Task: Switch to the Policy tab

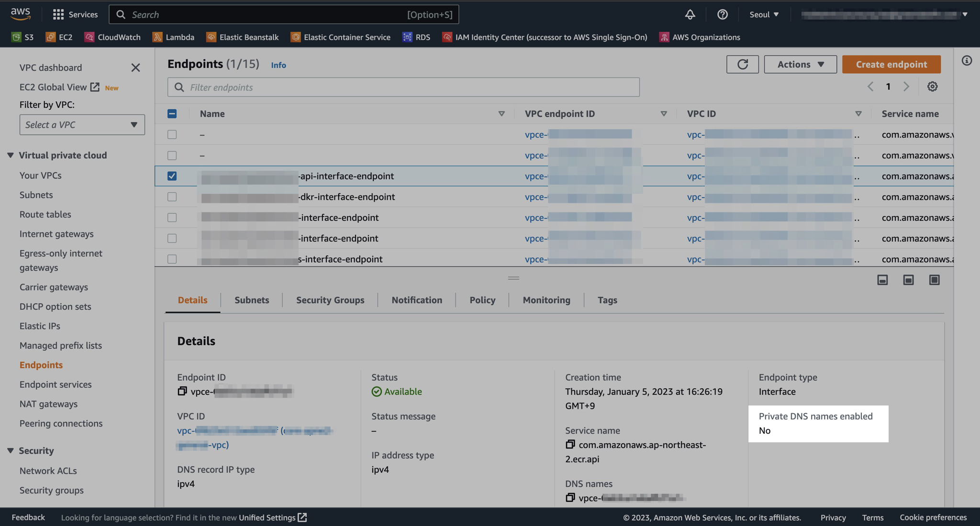Action: pyautogui.click(x=482, y=300)
